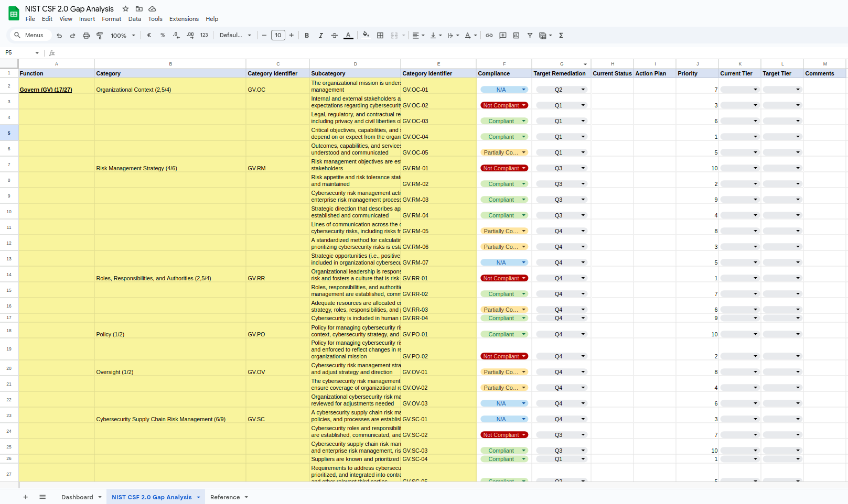The height and width of the screenshot is (504, 848).
Task: Click the Name box showing P5
Action: [21, 53]
